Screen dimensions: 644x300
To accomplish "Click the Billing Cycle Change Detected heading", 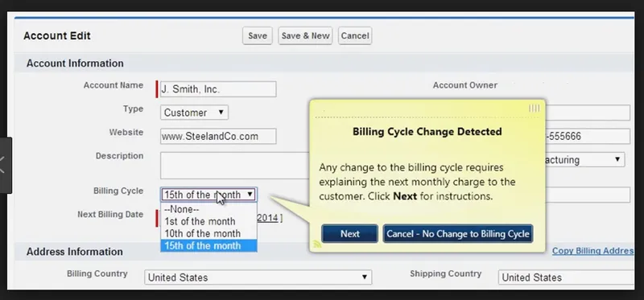I will point(427,131).
